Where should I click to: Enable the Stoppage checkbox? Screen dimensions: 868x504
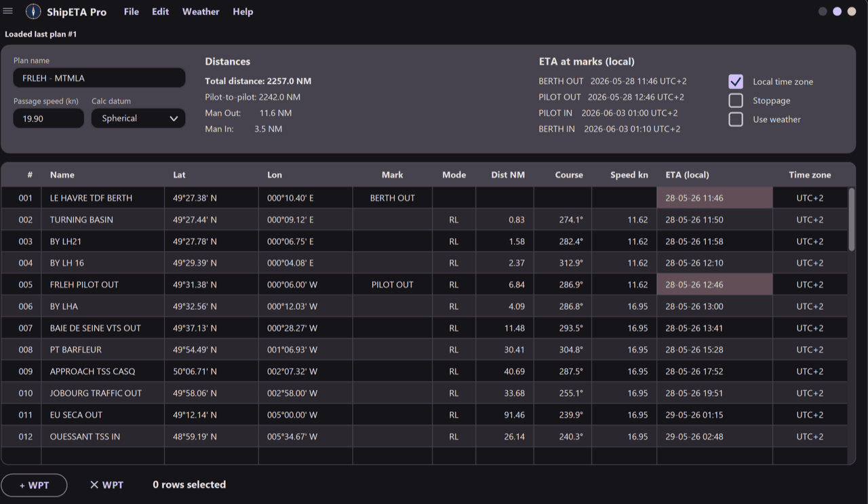pyautogui.click(x=736, y=100)
